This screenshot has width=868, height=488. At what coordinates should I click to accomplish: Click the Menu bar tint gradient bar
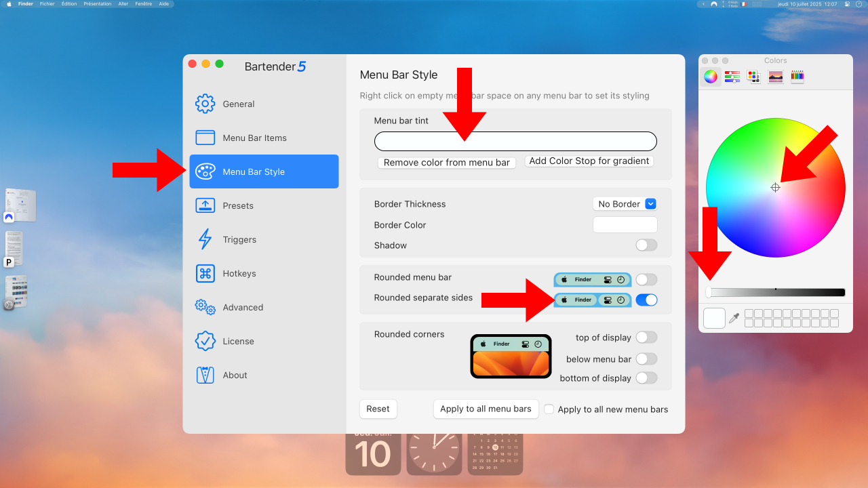click(515, 141)
